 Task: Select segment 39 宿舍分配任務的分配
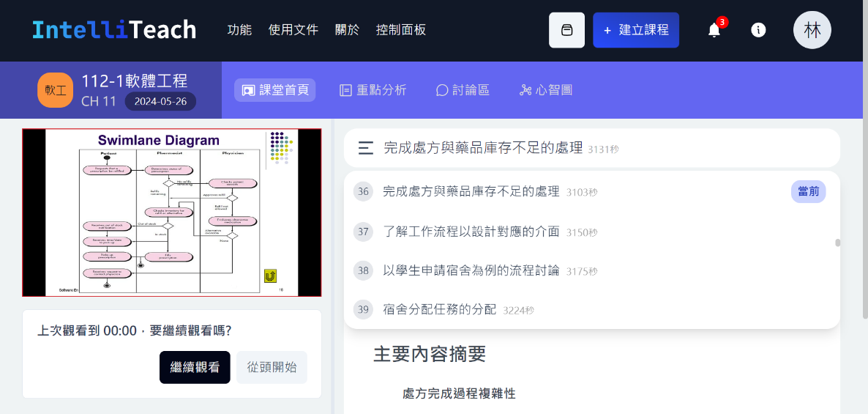coord(592,310)
